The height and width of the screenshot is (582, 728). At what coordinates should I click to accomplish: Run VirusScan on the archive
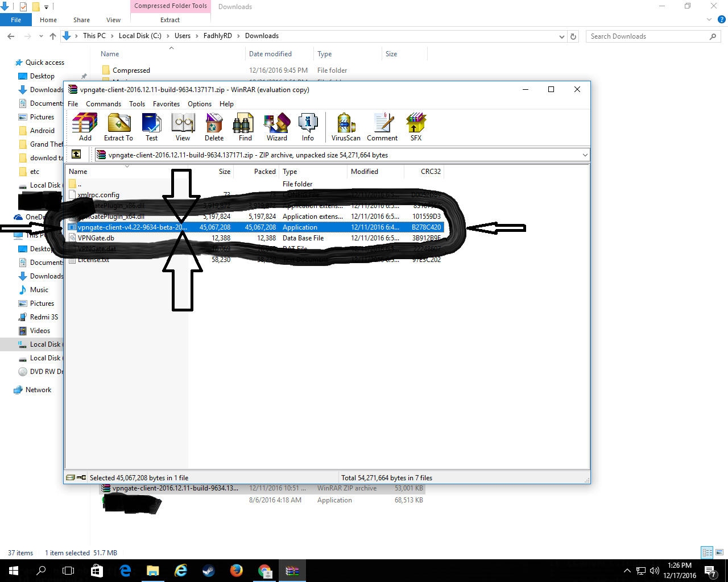coord(346,127)
